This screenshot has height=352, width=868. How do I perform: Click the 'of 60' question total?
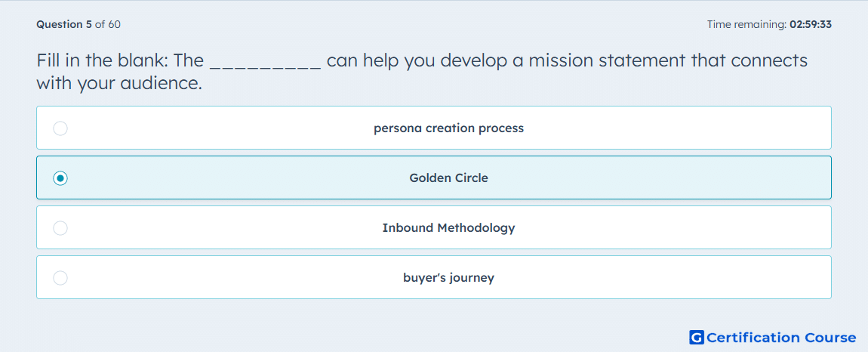(x=108, y=24)
